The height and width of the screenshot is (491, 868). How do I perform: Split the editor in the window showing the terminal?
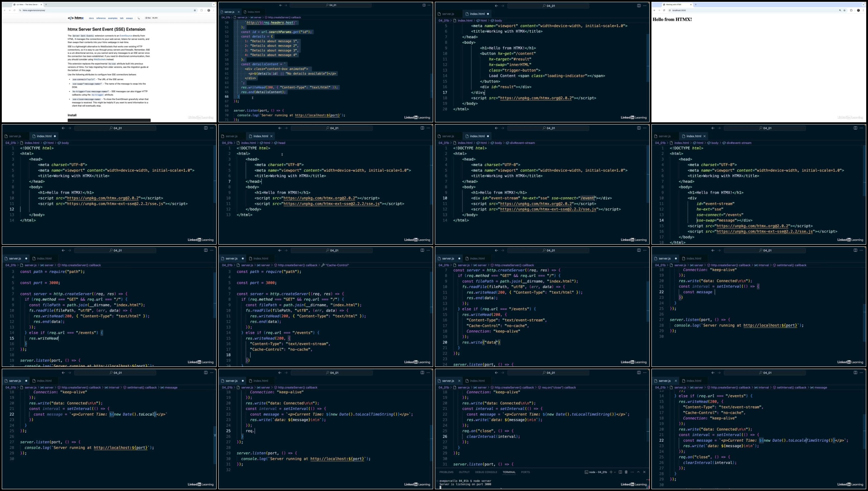(639, 373)
